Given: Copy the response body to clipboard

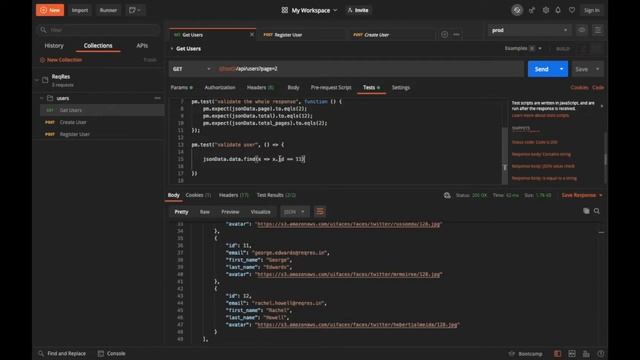Looking at the screenshot, I should 586,211.
